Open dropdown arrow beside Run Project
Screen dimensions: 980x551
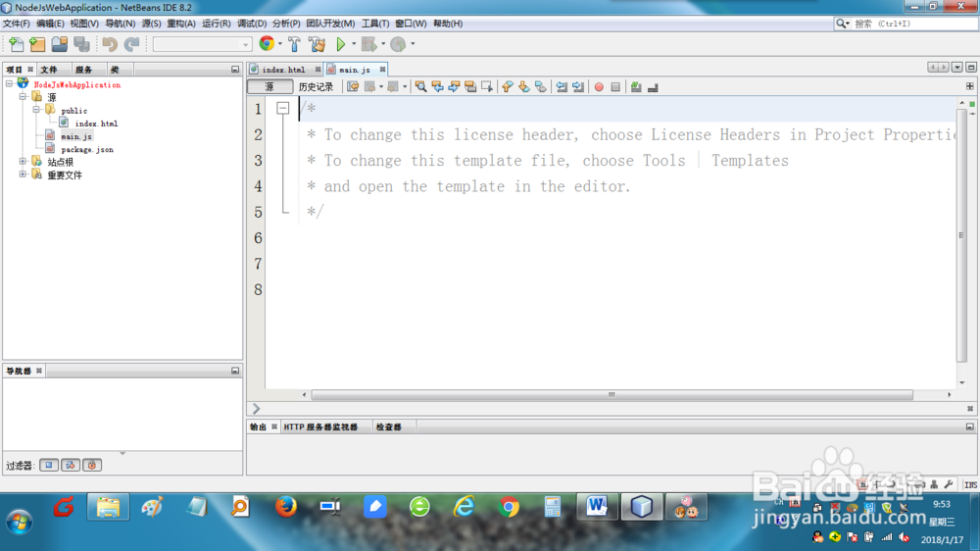click(353, 44)
